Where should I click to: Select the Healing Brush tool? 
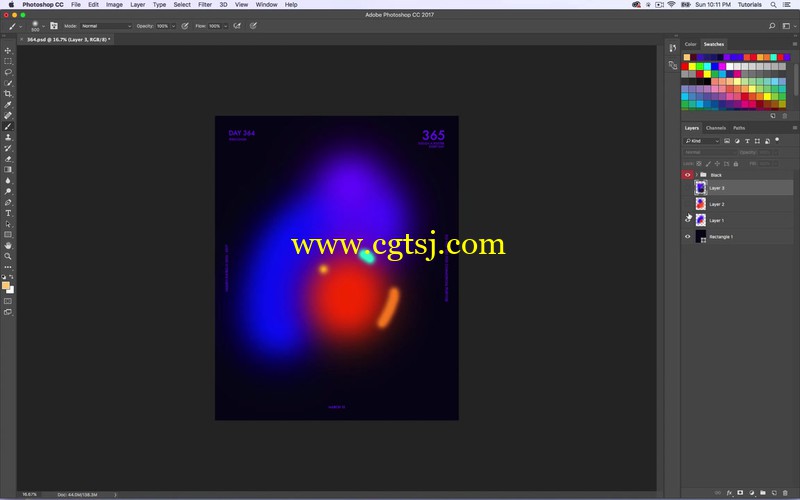[x=8, y=115]
